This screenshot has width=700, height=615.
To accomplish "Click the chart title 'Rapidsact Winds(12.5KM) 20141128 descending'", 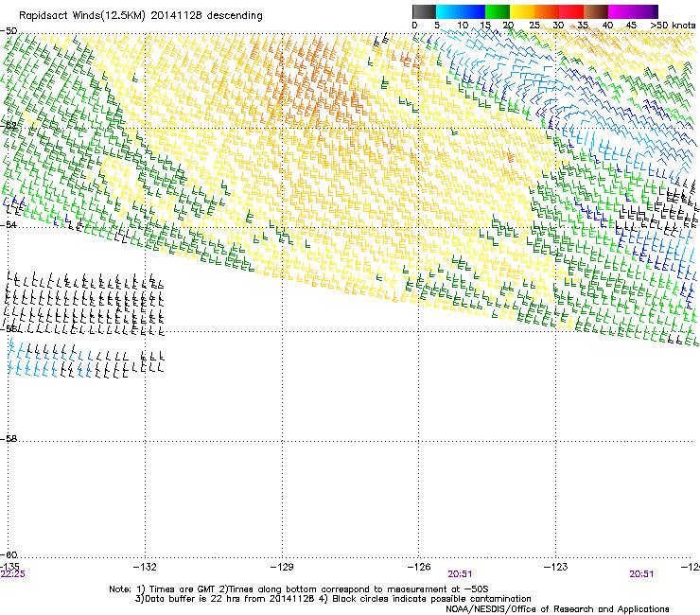I will coord(141,16).
